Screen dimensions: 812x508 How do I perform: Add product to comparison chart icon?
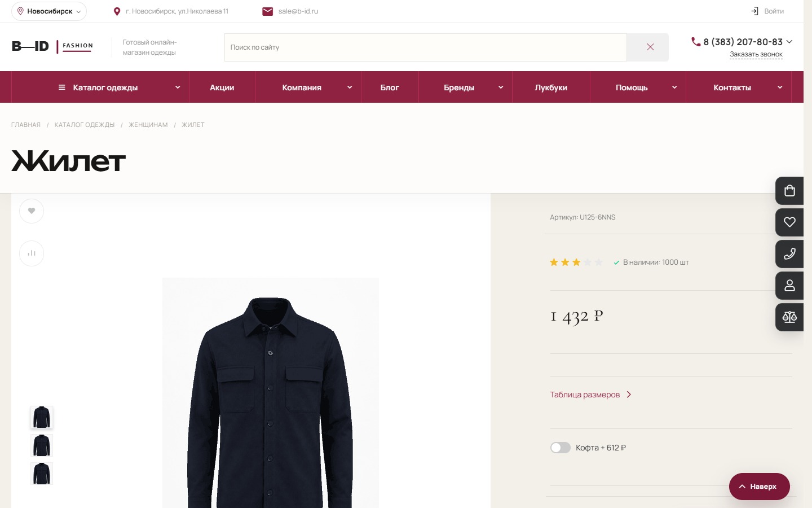point(32,253)
